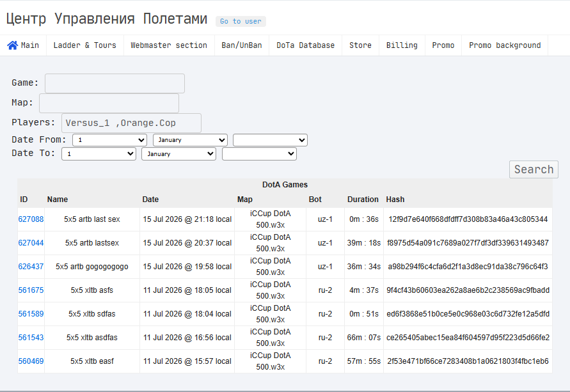Expand the Date From month dropdown

(x=190, y=140)
